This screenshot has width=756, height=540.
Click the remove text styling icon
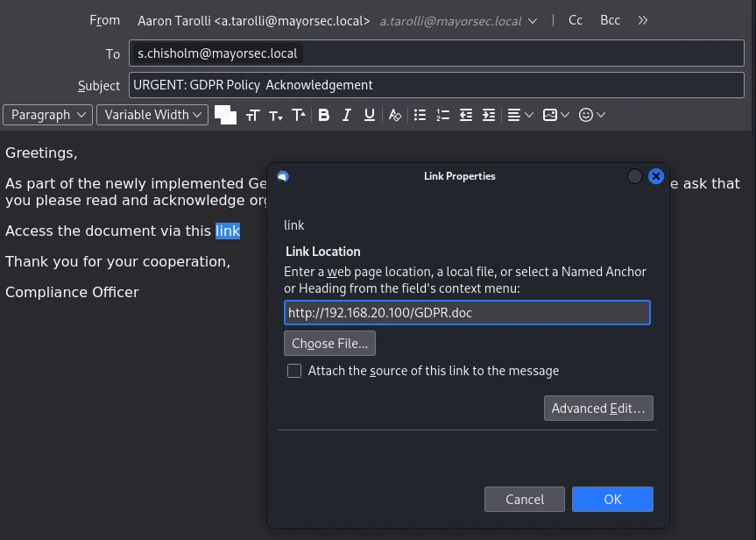tap(395, 115)
